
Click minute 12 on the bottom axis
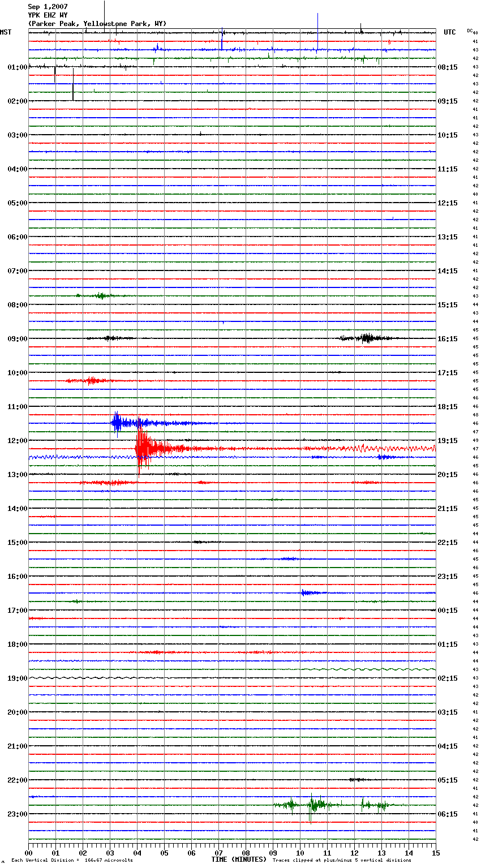(354, 853)
